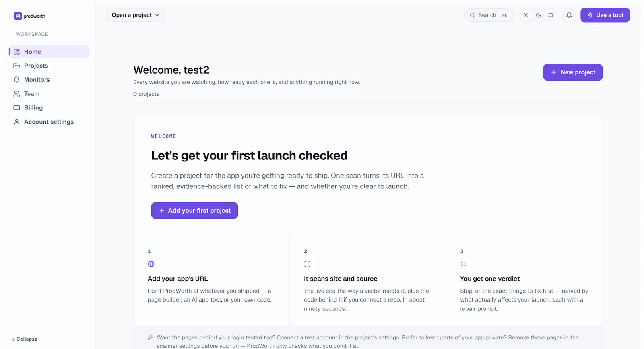The width and height of the screenshot is (644, 349).
Task: Click the Monitors bell icon in sidebar
Action: 17,80
